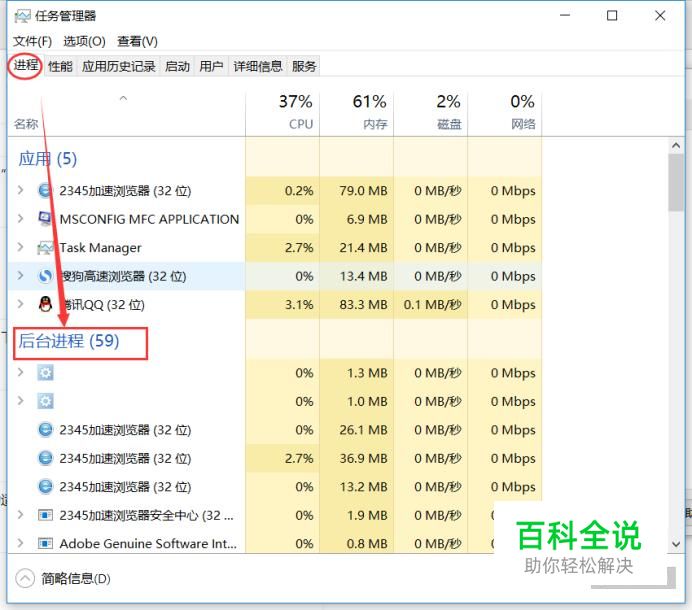This screenshot has height=610, width=692.
Task: Click the Task Manager title bar icon
Action: tap(22, 16)
